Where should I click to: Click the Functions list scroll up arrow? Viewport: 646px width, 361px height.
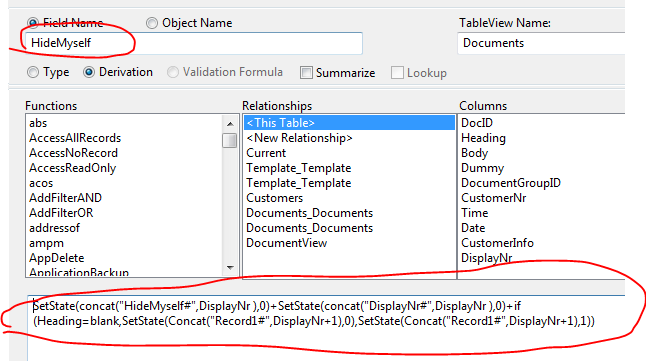coord(230,124)
